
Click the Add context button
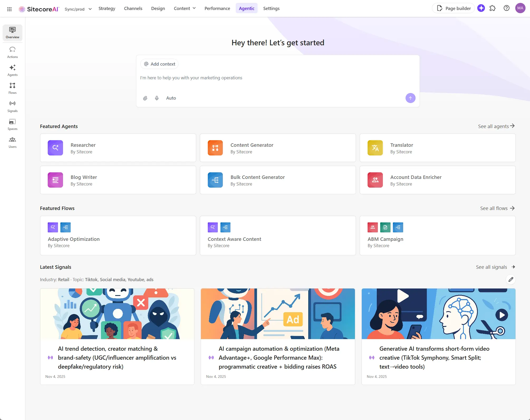160,64
